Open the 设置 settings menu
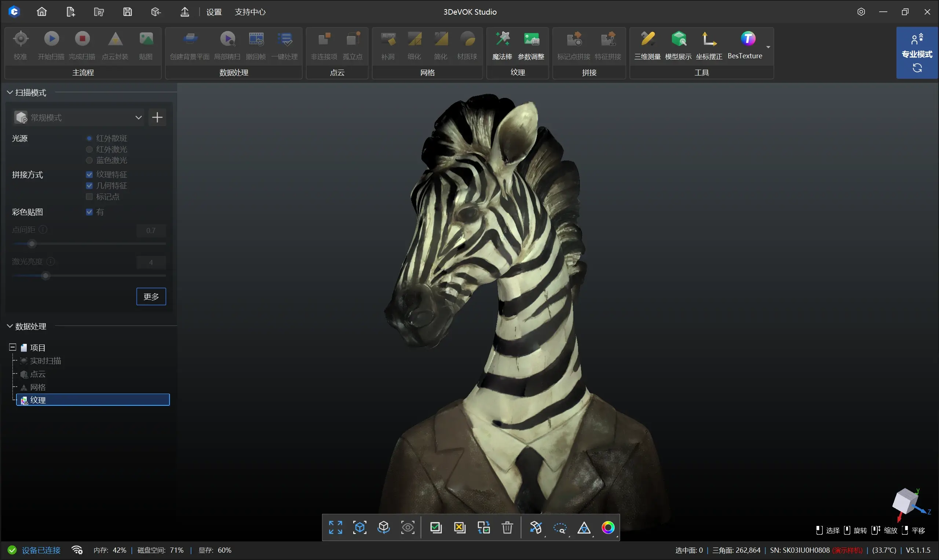 click(214, 12)
